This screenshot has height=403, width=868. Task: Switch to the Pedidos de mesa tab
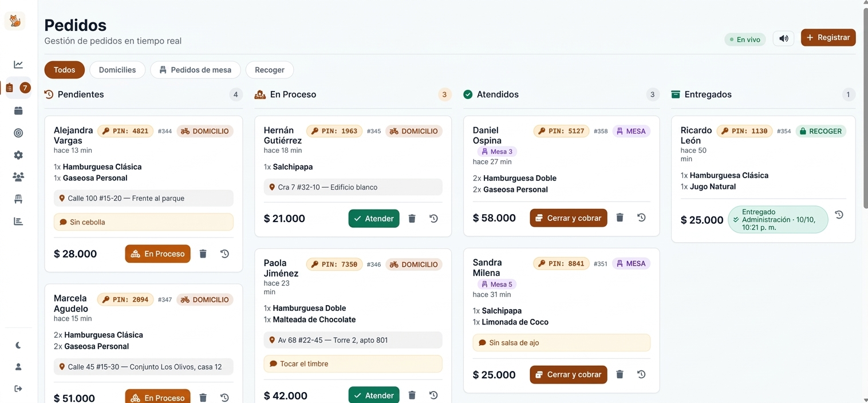195,70
